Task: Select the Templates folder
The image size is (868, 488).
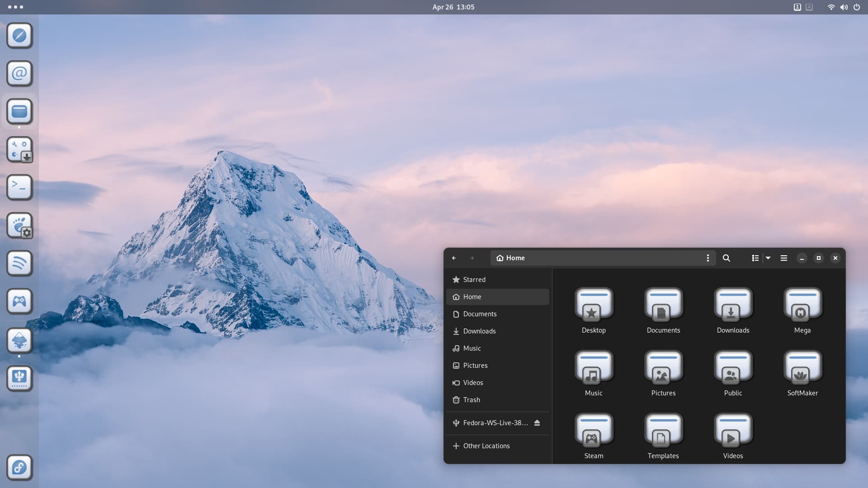Action: 663,430
